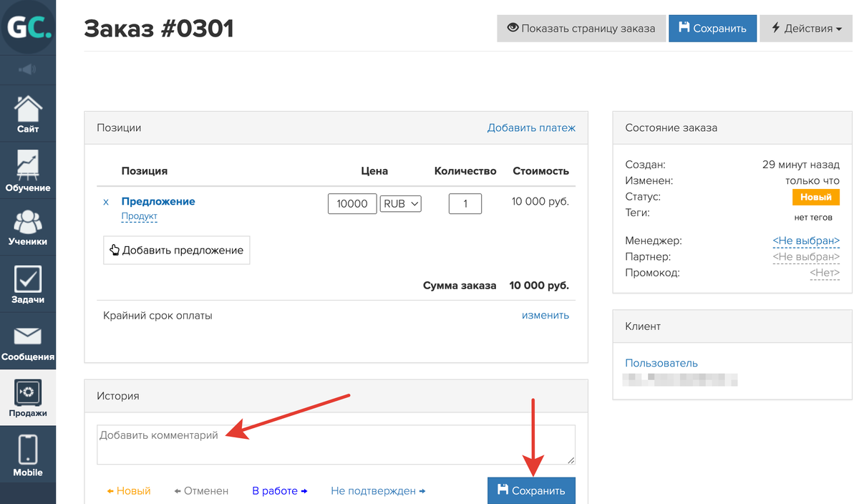Click the 29 минут назад value
This screenshot has width=859, height=504.
click(801, 165)
